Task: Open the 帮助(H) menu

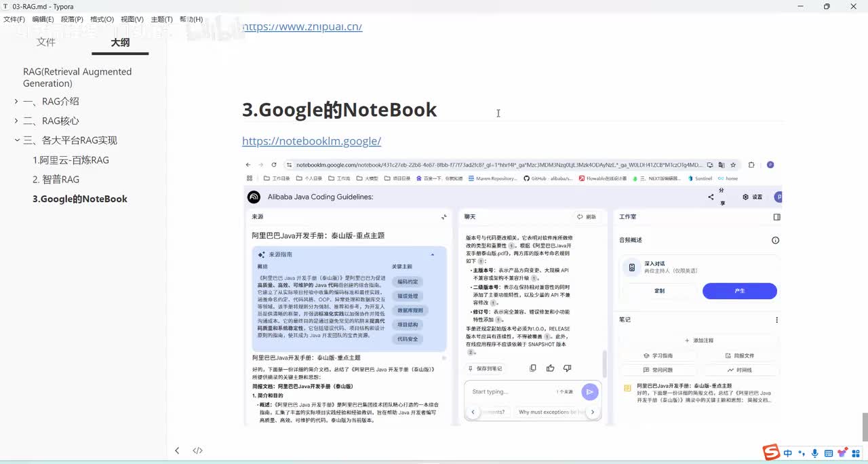Action: tap(191, 20)
